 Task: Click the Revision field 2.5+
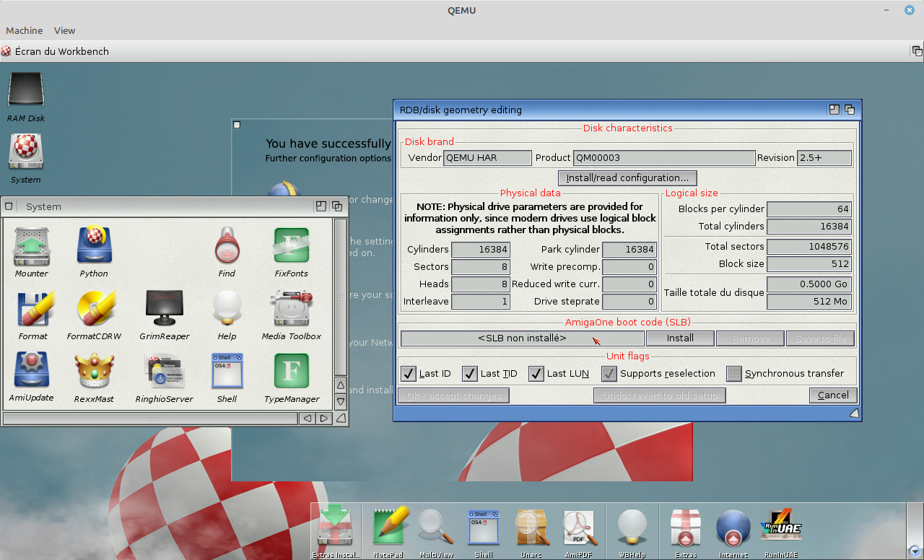click(824, 157)
